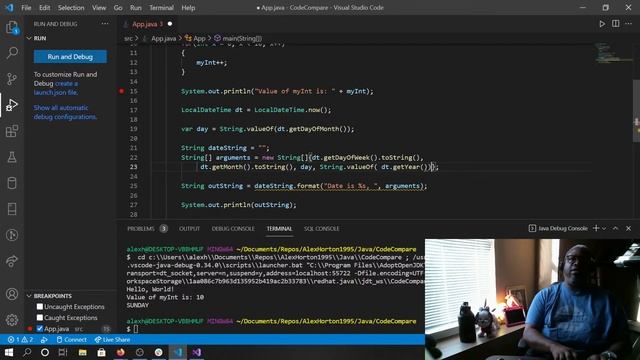
Task: Click the src breadcrumb
Action: (x=129, y=38)
